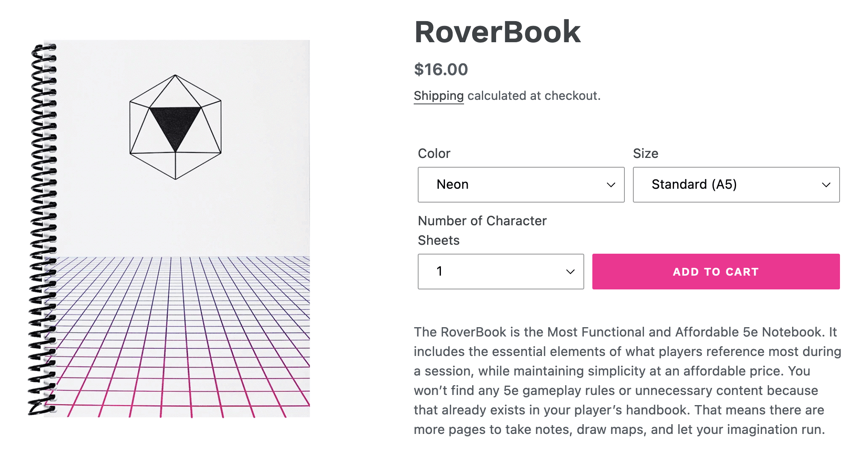Click the Color field label

point(434,153)
